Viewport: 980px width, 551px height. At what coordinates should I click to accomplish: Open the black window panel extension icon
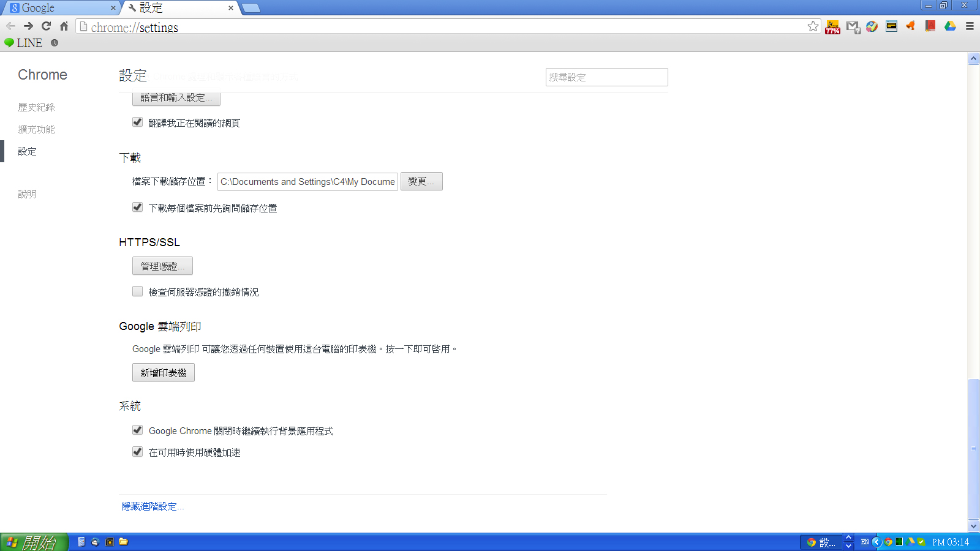click(x=892, y=26)
